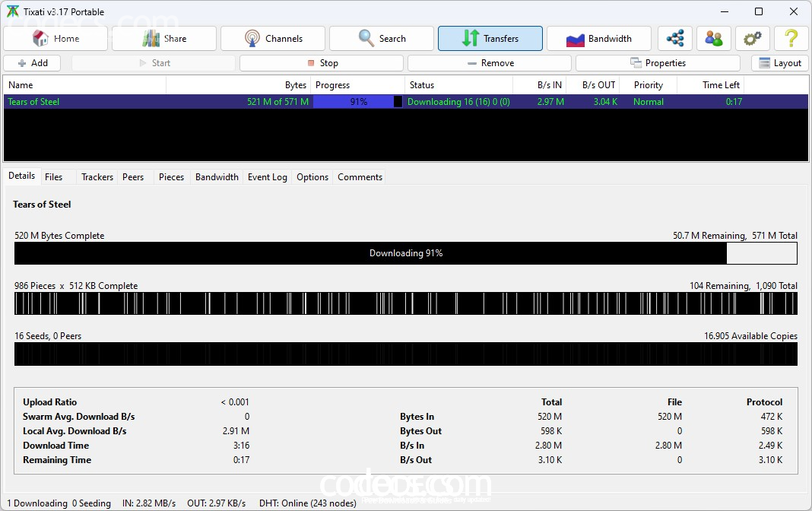Click the DHT network nodes icon
This screenshot has width=812, height=511.
[x=675, y=38]
